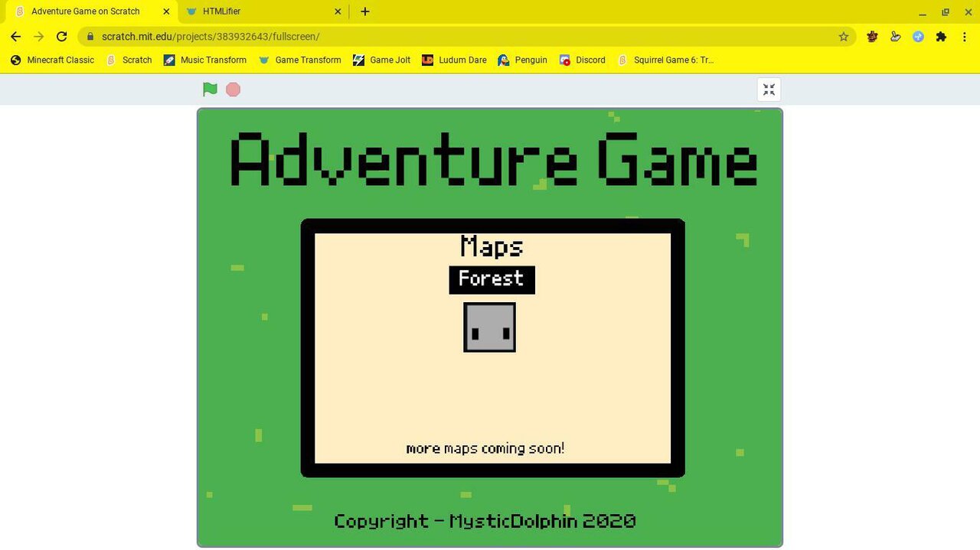Reload the Scratch page
The width and height of the screenshot is (980, 550).
[62, 36]
